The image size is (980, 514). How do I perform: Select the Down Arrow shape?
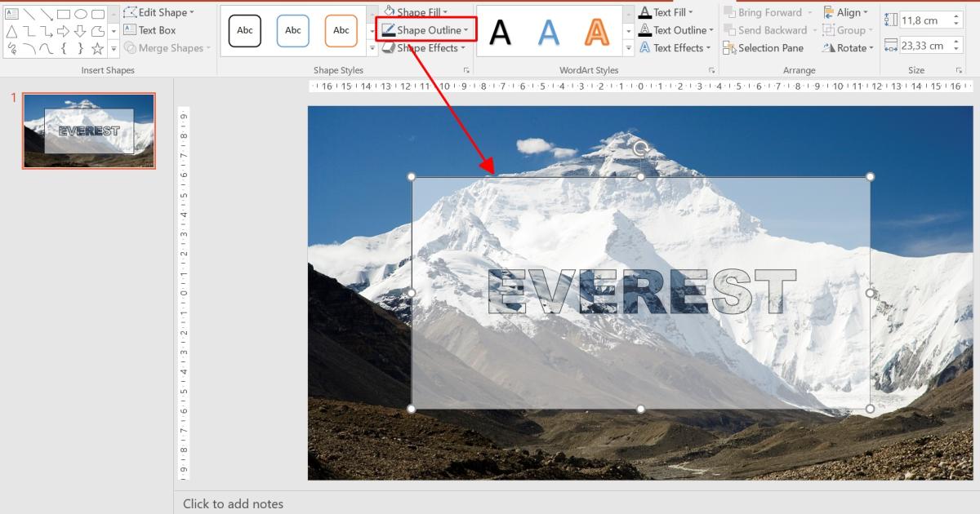[80, 32]
